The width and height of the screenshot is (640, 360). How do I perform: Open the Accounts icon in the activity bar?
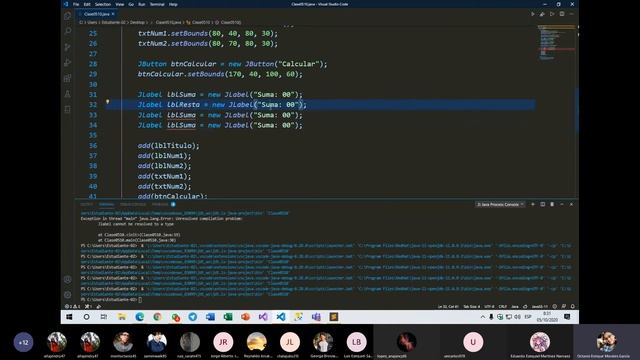point(68,279)
